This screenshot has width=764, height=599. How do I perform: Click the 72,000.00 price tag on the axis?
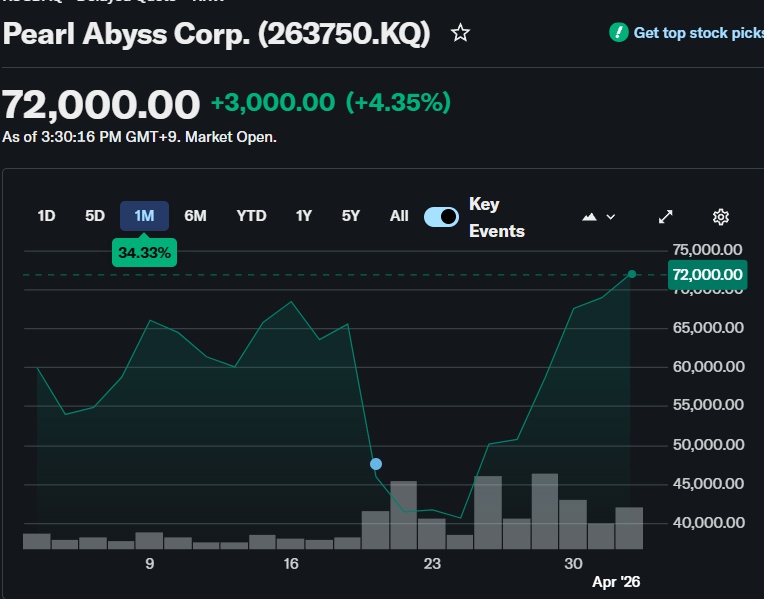pos(707,275)
